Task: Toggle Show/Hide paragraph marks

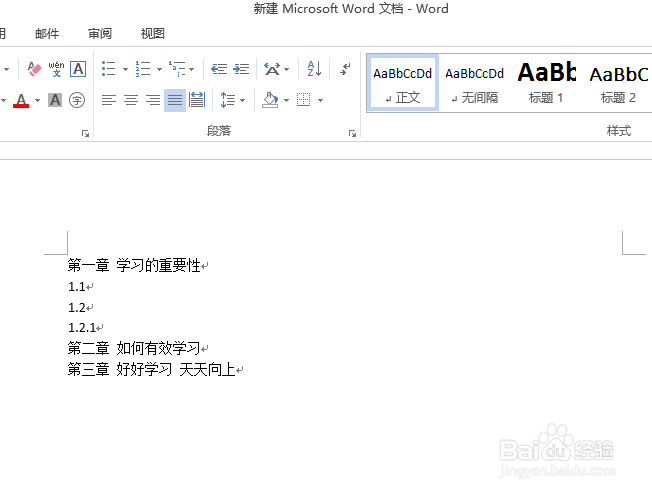Action: tap(345, 69)
